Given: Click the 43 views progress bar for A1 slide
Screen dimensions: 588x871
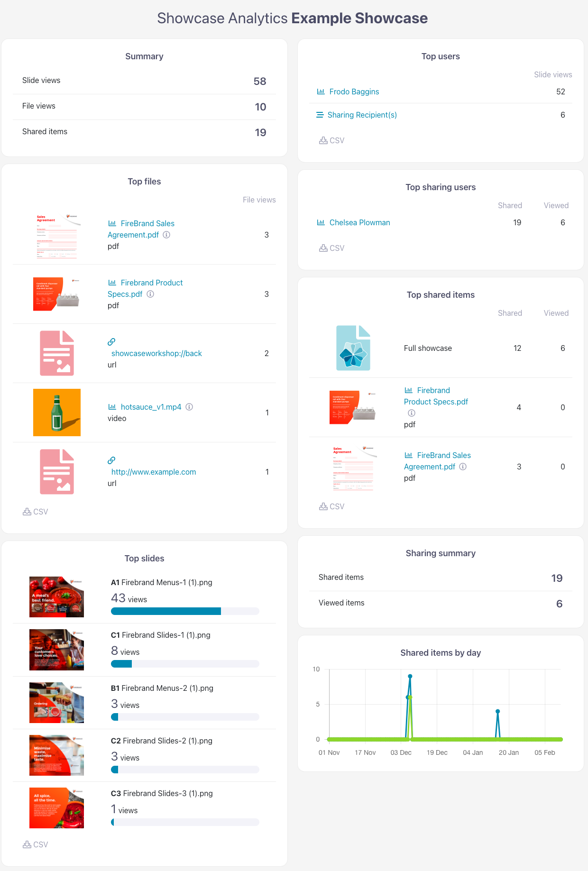Looking at the screenshot, I should pos(185,611).
